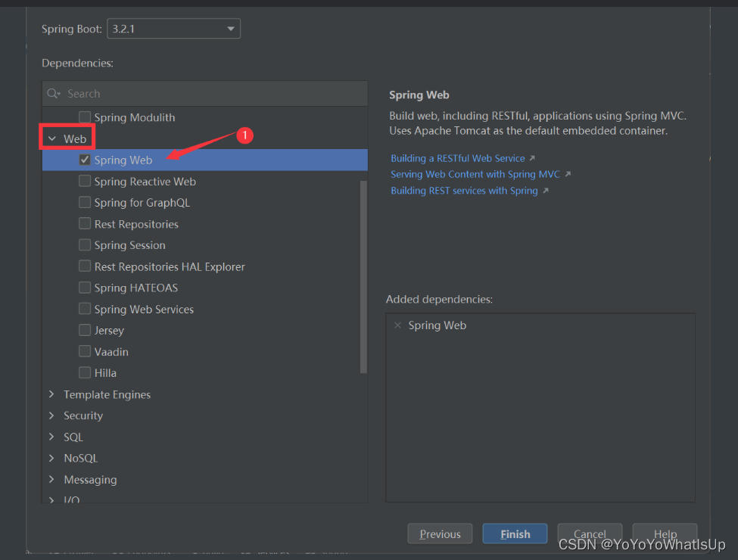Viewport: 738px width, 560px height.
Task: Click external arrow icon beside RESTful Web Service
Action: pyautogui.click(x=532, y=158)
